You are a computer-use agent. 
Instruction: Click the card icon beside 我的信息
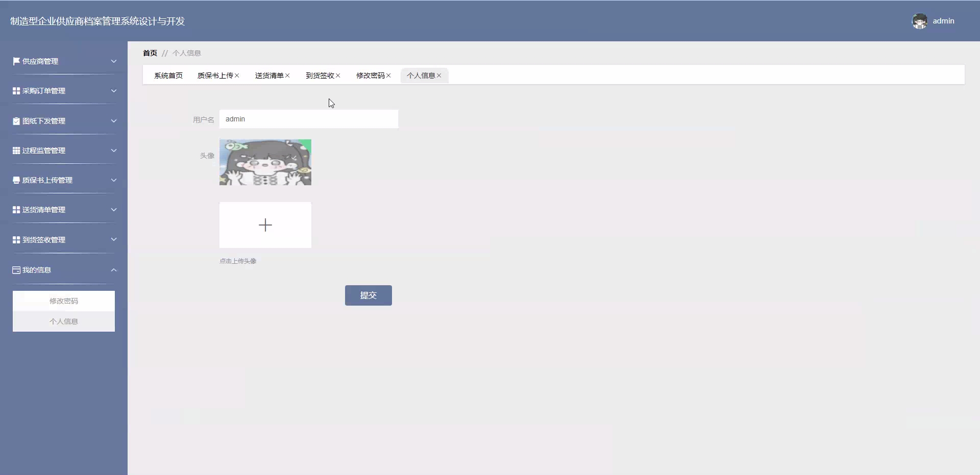16,270
